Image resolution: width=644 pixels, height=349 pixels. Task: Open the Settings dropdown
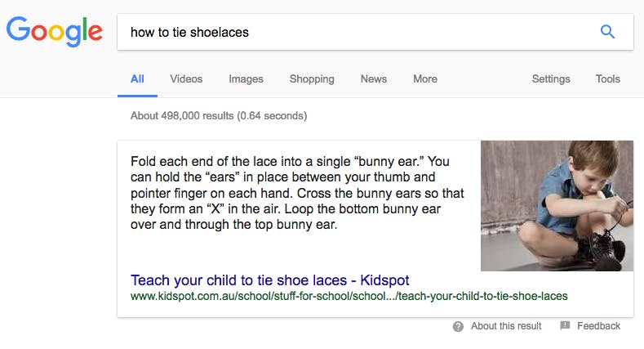click(551, 79)
